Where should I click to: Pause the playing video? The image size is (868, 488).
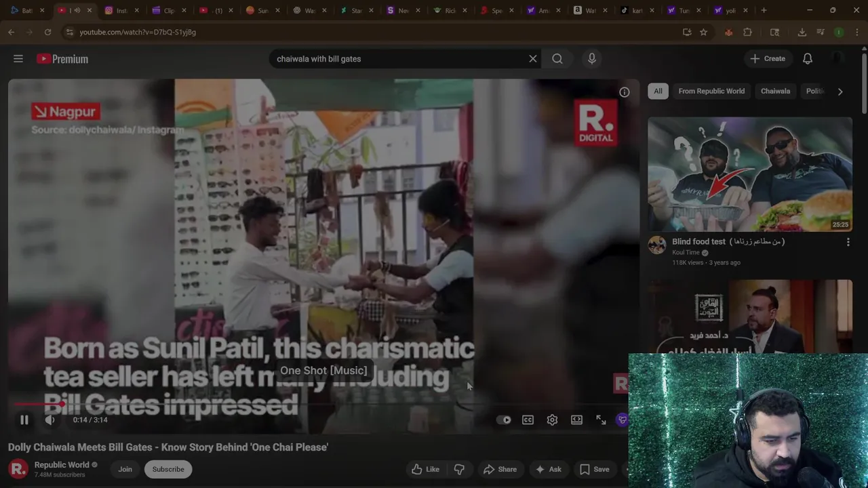24,420
